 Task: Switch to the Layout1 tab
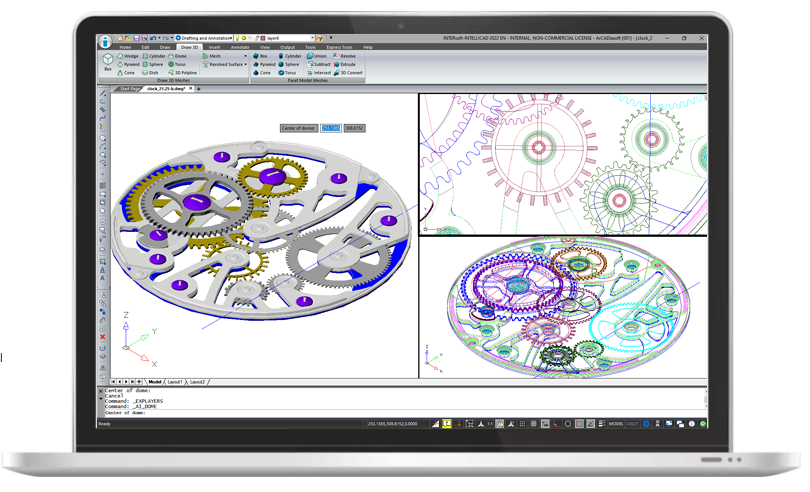pos(175,382)
